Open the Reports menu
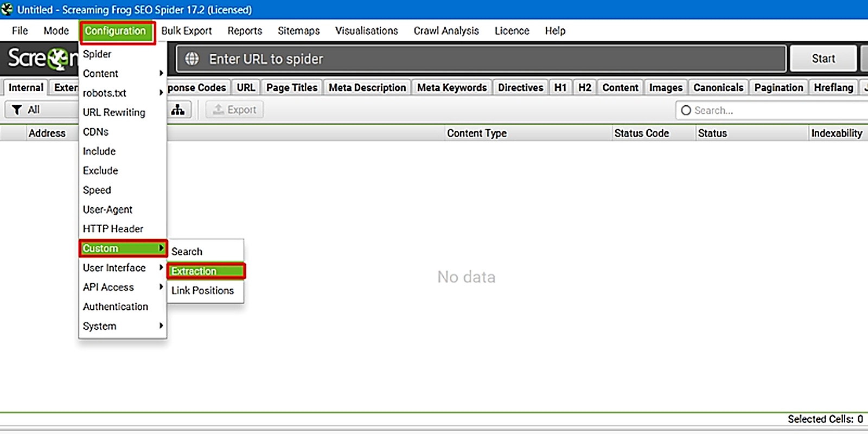The height and width of the screenshot is (434, 868). [x=245, y=31]
